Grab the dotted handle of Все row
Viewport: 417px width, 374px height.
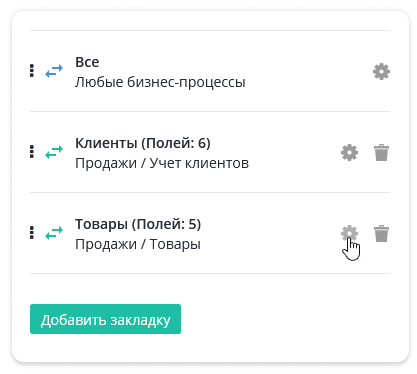[x=32, y=71]
